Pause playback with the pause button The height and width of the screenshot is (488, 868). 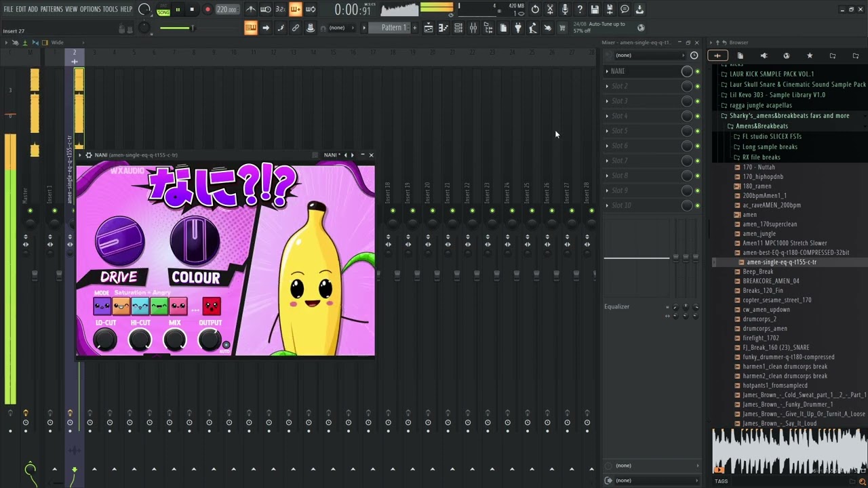pyautogui.click(x=178, y=9)
